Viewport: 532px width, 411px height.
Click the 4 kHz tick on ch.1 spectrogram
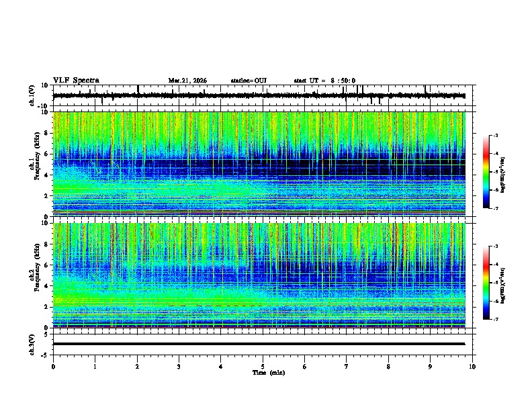[x=46, y=175]
